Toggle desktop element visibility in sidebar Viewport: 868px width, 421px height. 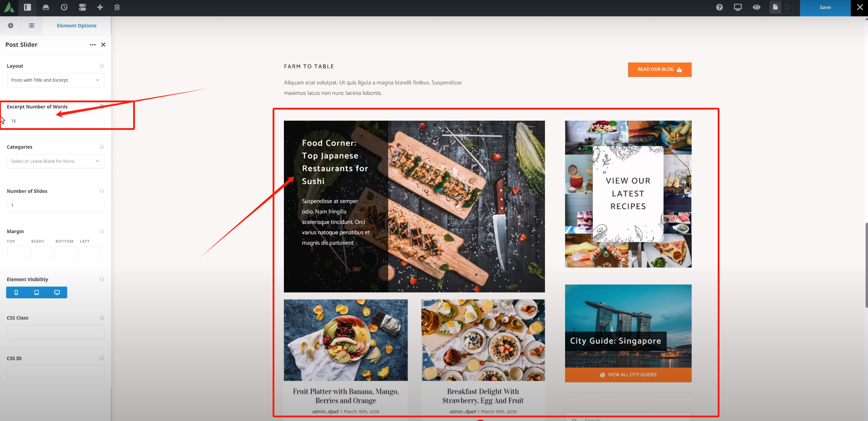click(x=57, y=292)
